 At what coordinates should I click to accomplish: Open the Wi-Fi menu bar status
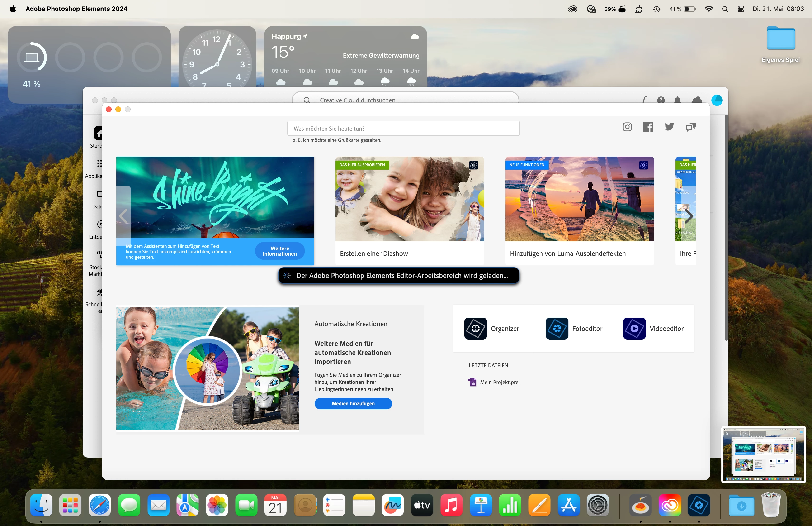click(709, 9)
